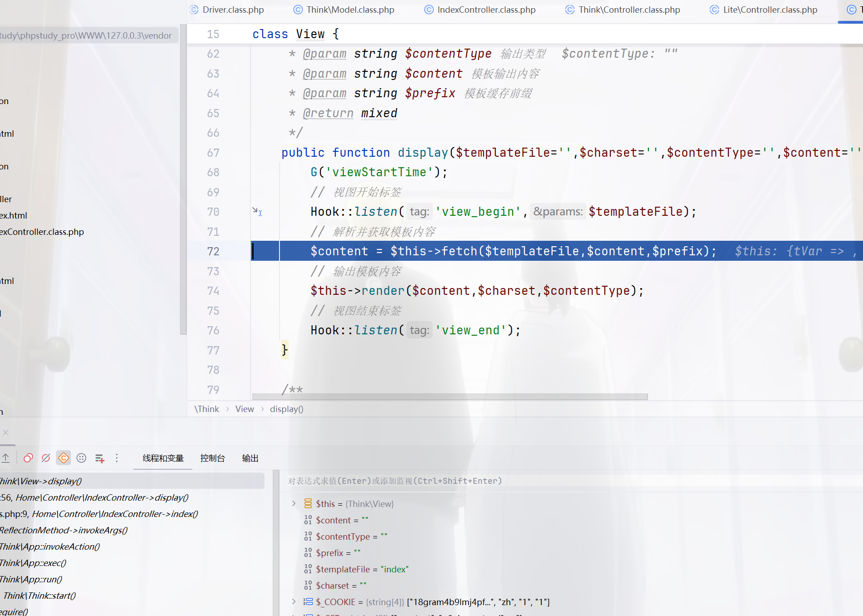The image size is (863, 616).
Task: Open the debug toolbar more options menu
Action: (x=117, y=458)
